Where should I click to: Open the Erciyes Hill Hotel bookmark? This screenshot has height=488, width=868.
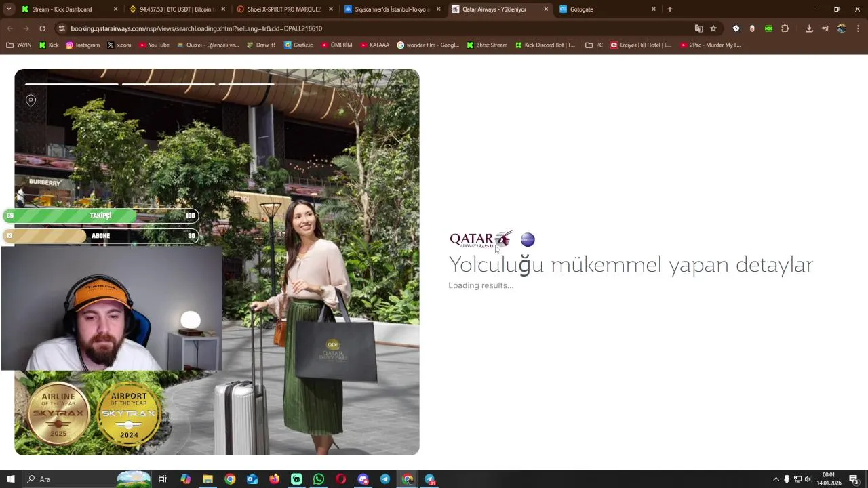pos(641,45)
